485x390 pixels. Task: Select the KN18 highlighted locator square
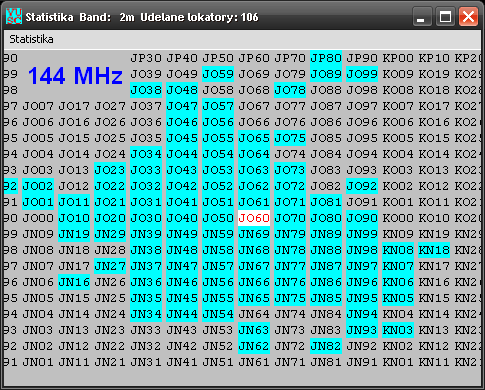434,250
